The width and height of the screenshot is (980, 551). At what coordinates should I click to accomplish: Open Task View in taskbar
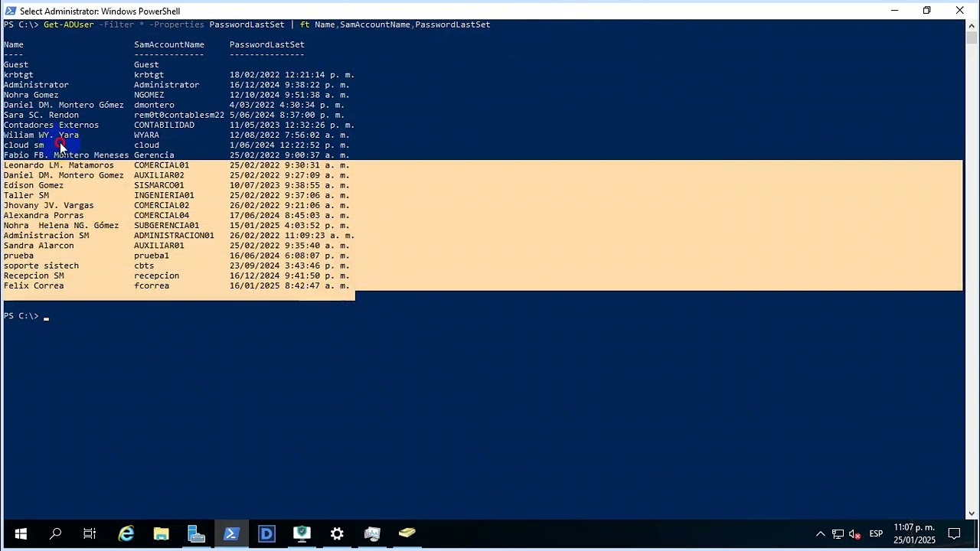pyautogui.click(x=90, y=533)
